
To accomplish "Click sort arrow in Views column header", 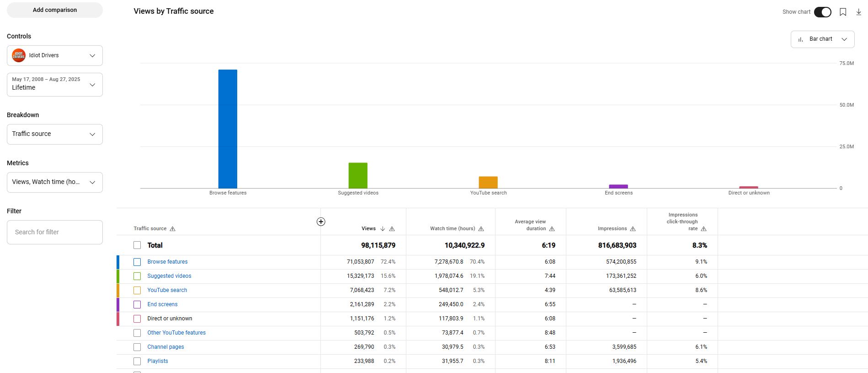I will [x=383, y=229].
